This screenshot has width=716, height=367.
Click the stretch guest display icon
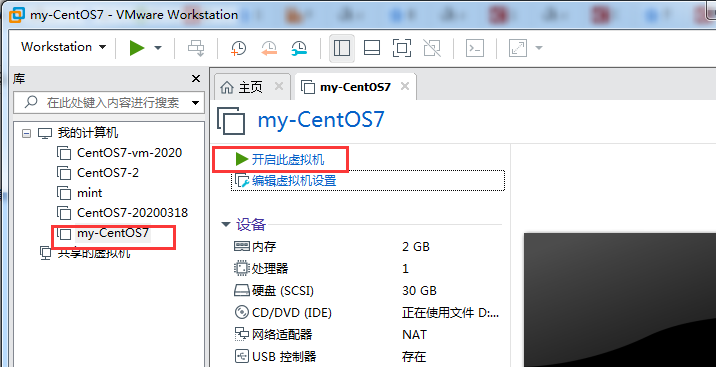518,48
